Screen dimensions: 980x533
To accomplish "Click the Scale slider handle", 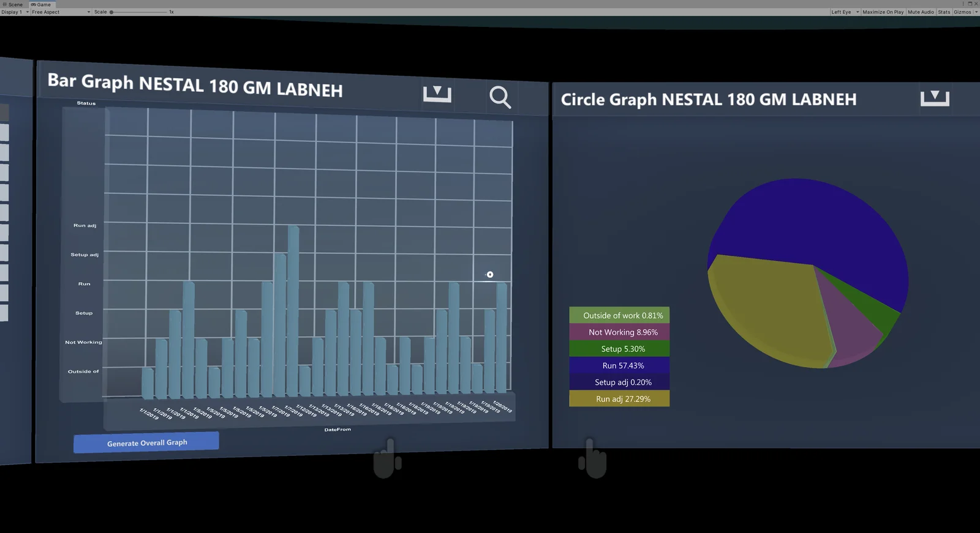I will tap(111, 12).
